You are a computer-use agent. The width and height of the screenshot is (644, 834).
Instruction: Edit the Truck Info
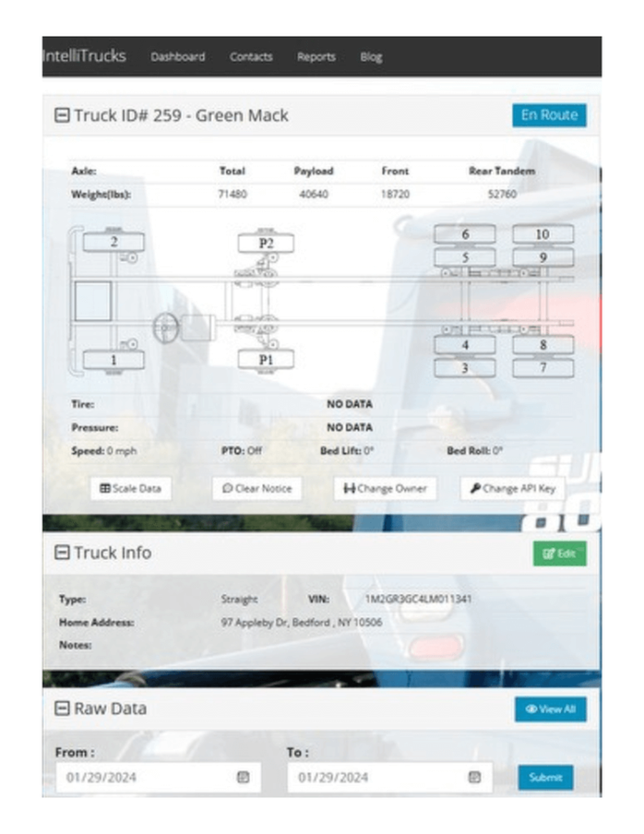(x=559, y=554)
